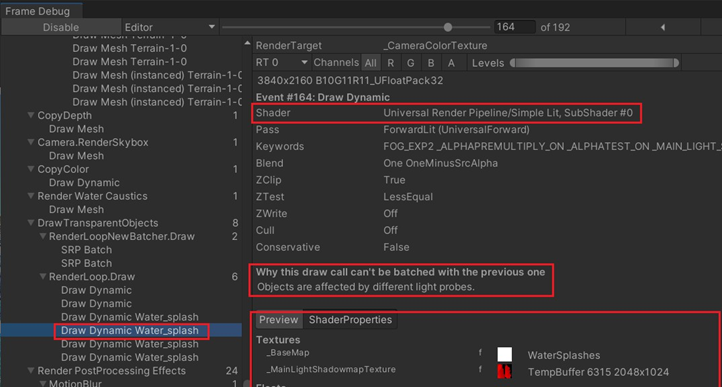Click the event number field showing 164
Image resolution: width=722 pixels, height=387 pixels.
pos(514,27)
